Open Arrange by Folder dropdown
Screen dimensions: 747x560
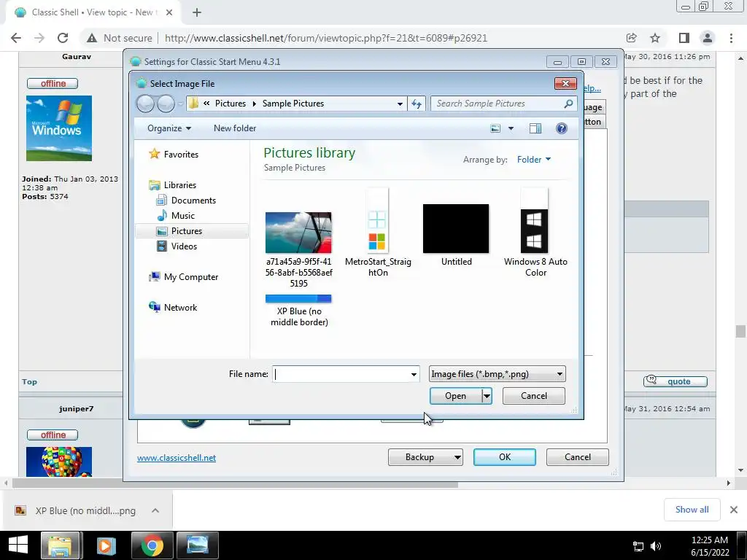(533, 160)
